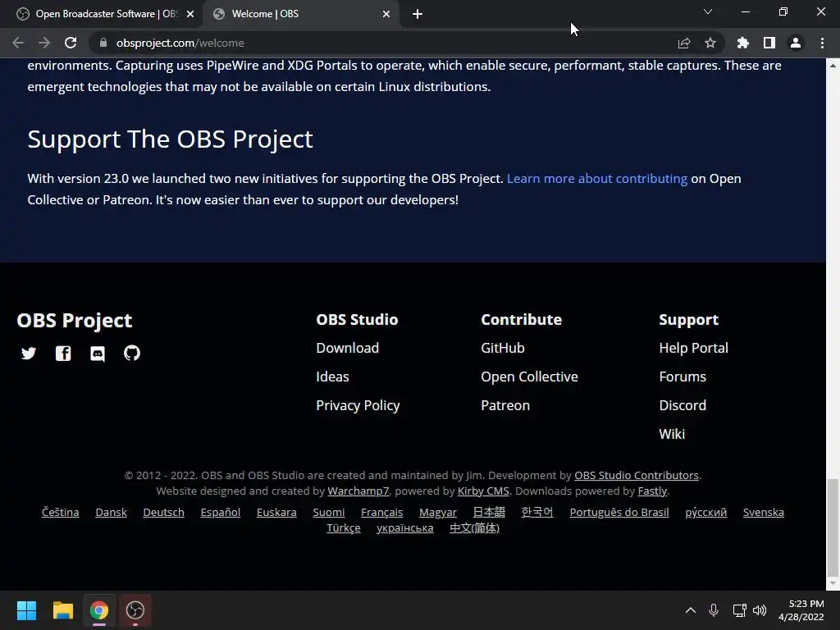Open the network tray icon

[x=739, y=610]
